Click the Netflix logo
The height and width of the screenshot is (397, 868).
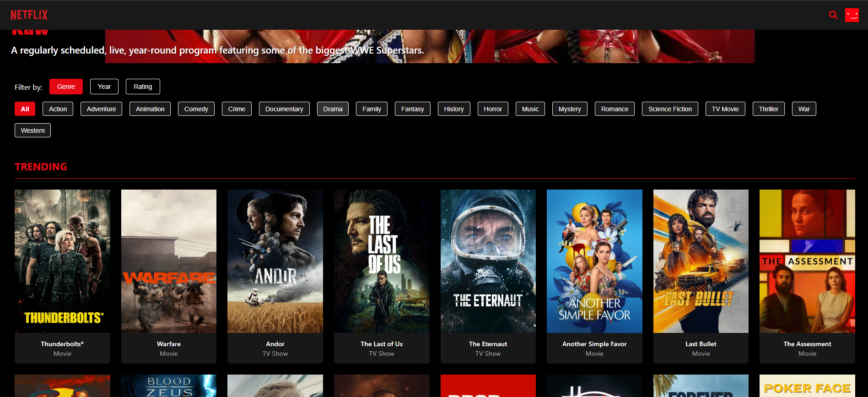click(x=29, y=15)
